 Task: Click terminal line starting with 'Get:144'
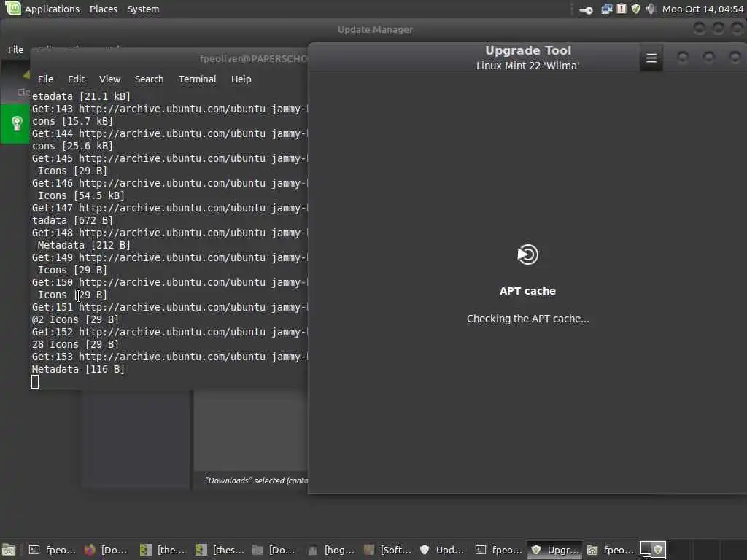(x=169, y=134)
